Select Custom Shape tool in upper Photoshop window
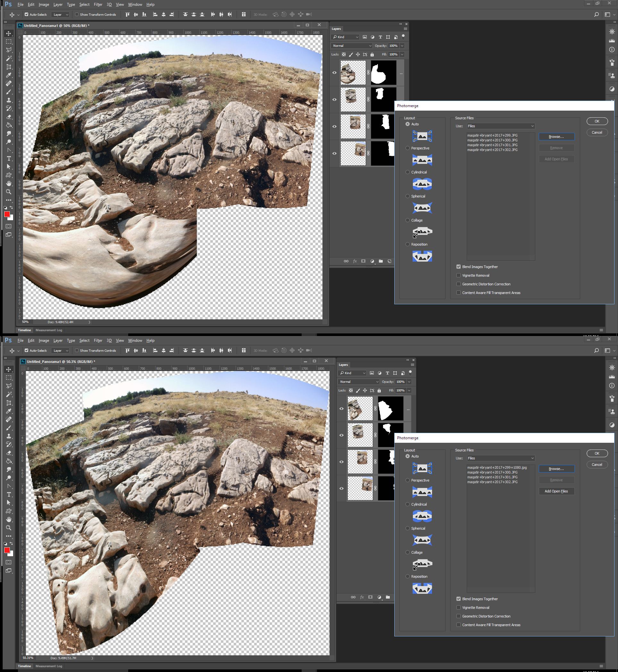 [x=9, y=175]
